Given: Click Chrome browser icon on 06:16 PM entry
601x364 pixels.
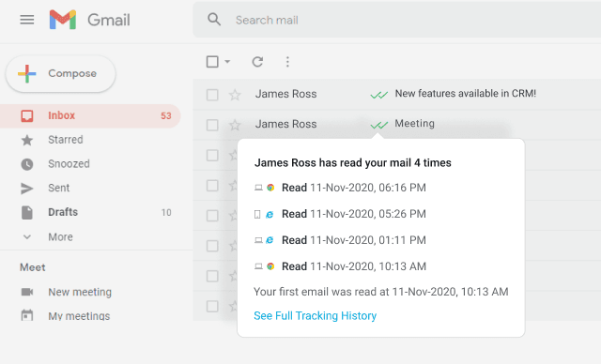Looking at the screenshot, I should click(270, 188).
